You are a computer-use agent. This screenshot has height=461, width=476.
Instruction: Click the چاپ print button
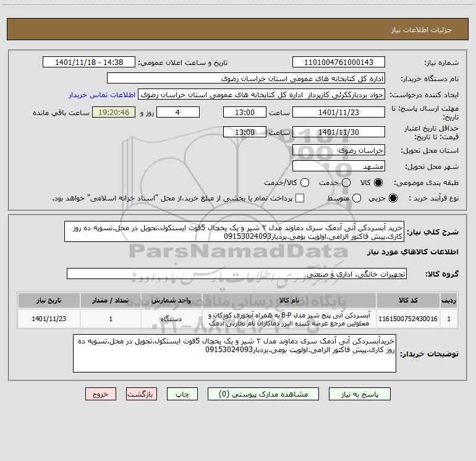tap(182, 394)
